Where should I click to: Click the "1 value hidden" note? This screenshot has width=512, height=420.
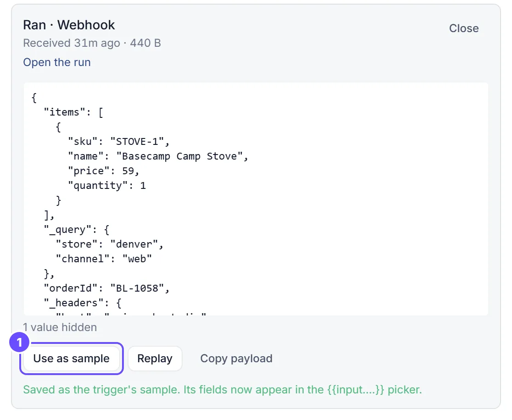tap(60, 327)
